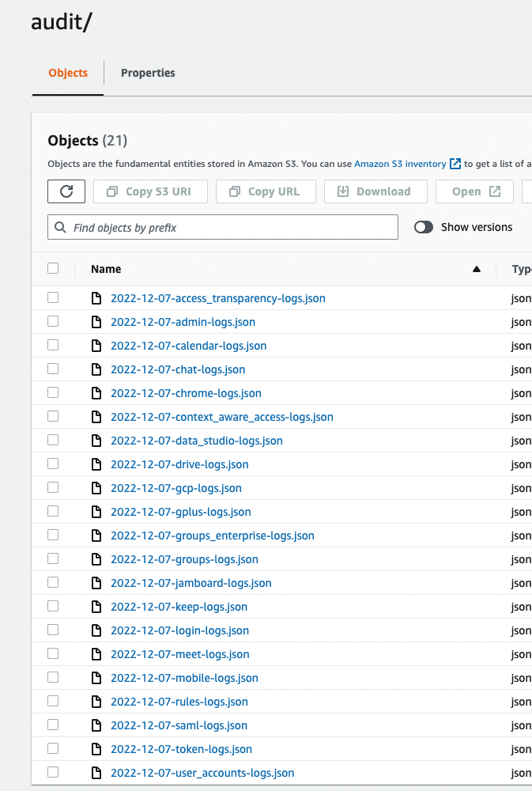Select checkbox for meet-logs.json

click(x=53, y=653)
